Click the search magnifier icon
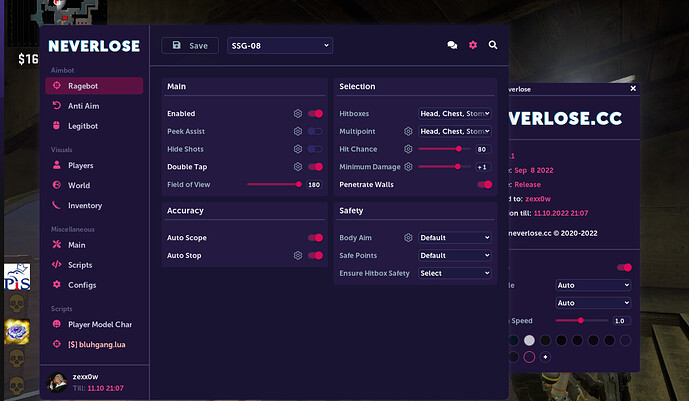The width and height of the screenshot is (689, 401). click(x=493, y=45)
